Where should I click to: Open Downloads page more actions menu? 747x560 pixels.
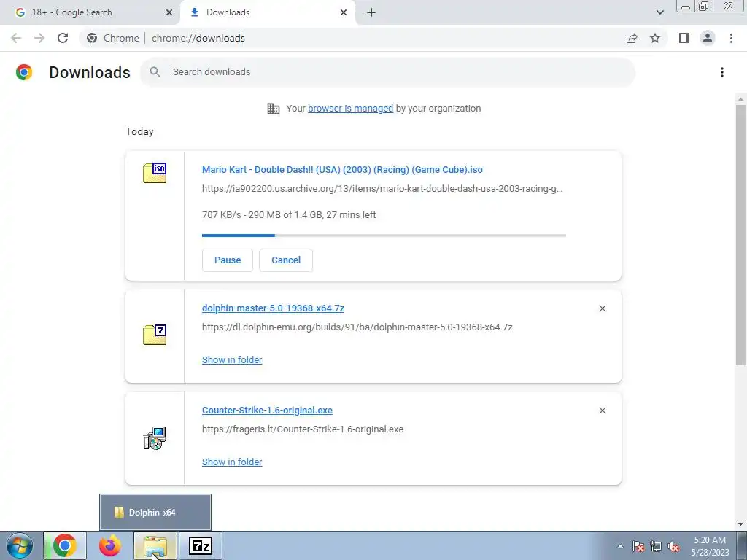tap(722, 72)
